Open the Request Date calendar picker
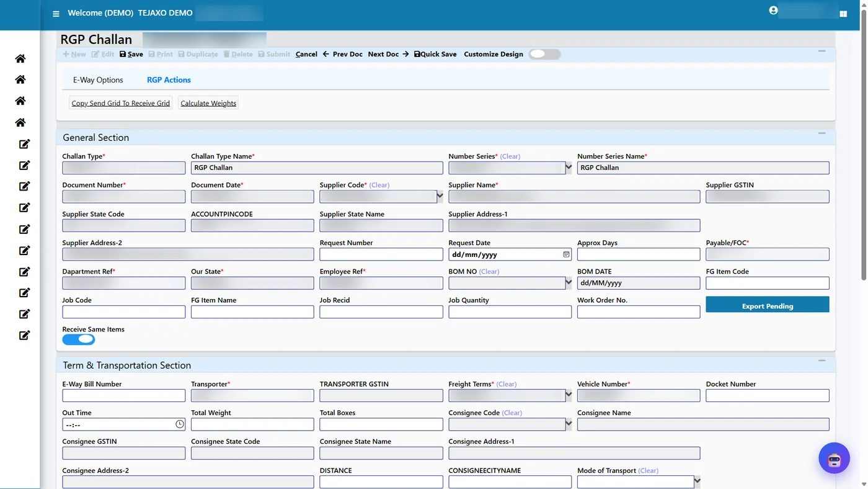868x489 pixels. tap(566, 254)
